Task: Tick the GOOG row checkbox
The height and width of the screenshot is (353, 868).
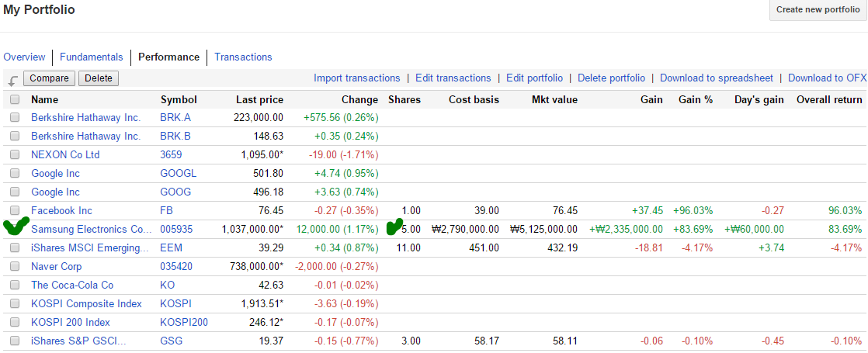Action: (x=15, y=192)
